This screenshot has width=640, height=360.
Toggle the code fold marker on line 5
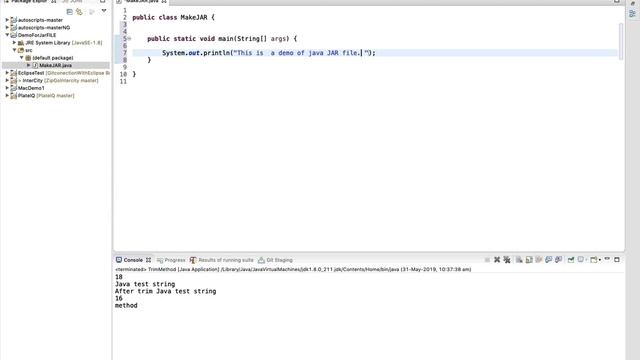[x=129, y=39]
